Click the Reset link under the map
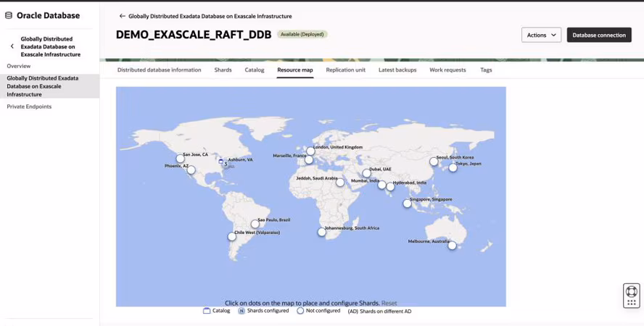 389,304
